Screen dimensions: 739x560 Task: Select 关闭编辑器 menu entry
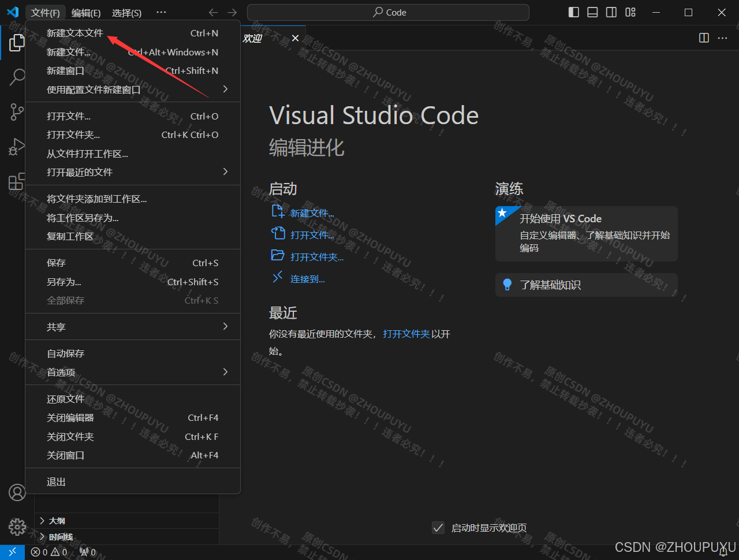click(x=133, y=417)
